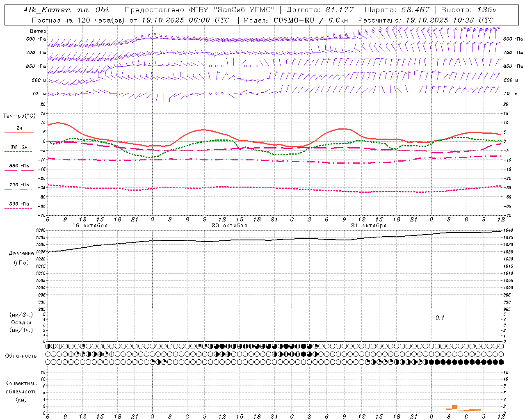Select the (мм/1ч.) precipitation unit label
This screenshot has height=420, width=525.
(x=21, y=330)
